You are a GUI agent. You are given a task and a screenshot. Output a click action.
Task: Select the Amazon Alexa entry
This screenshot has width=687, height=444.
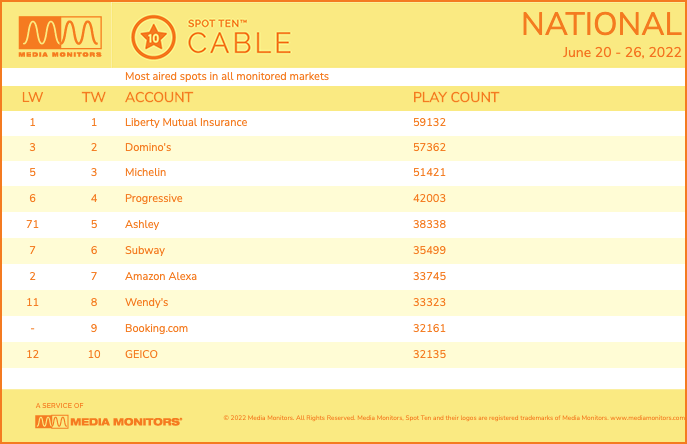point(161,276)
